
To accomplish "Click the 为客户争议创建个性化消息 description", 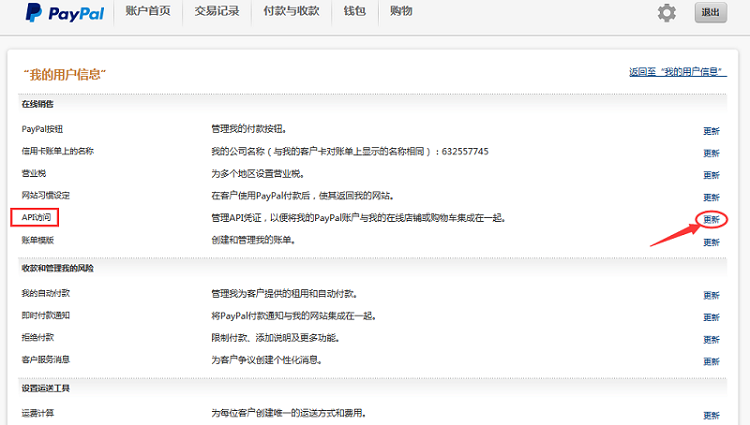I will (267, 360).
